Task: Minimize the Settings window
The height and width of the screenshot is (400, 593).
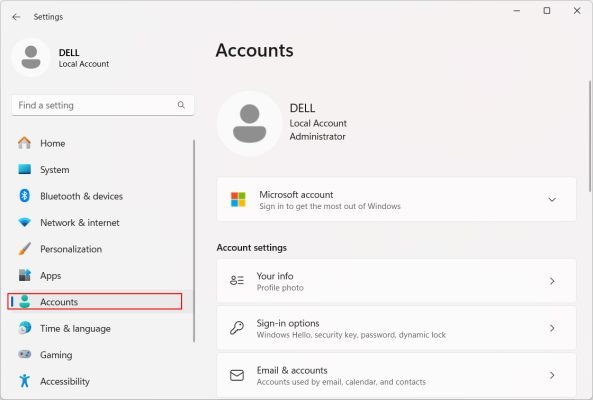Action: [517, 11]
